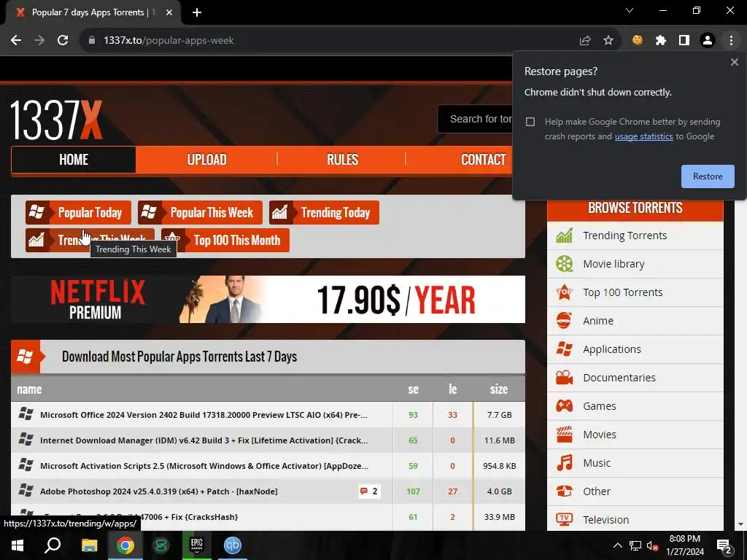Viewport: 747px width, 560px height.
Task: Click the Television TV icon
Action: (x=564, y=519)
